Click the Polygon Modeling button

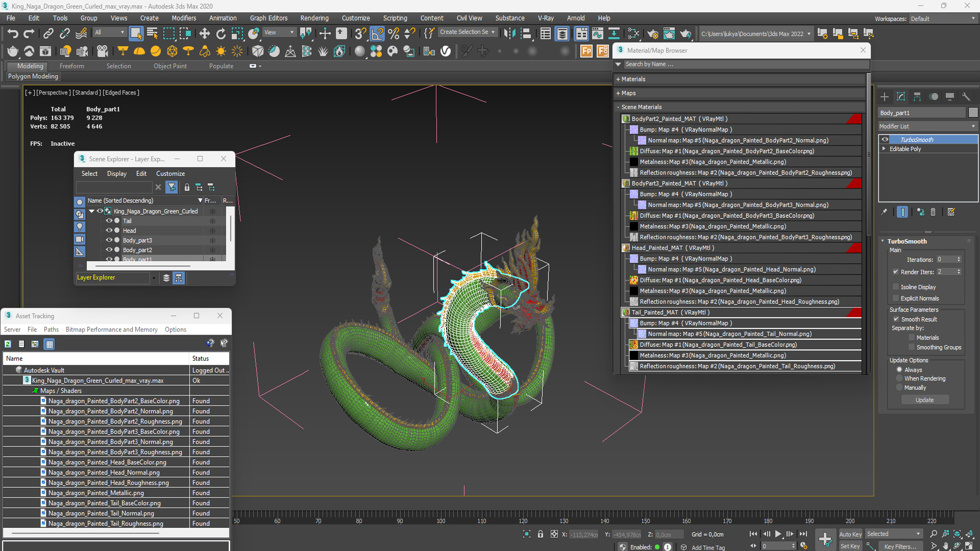(33, 77)
